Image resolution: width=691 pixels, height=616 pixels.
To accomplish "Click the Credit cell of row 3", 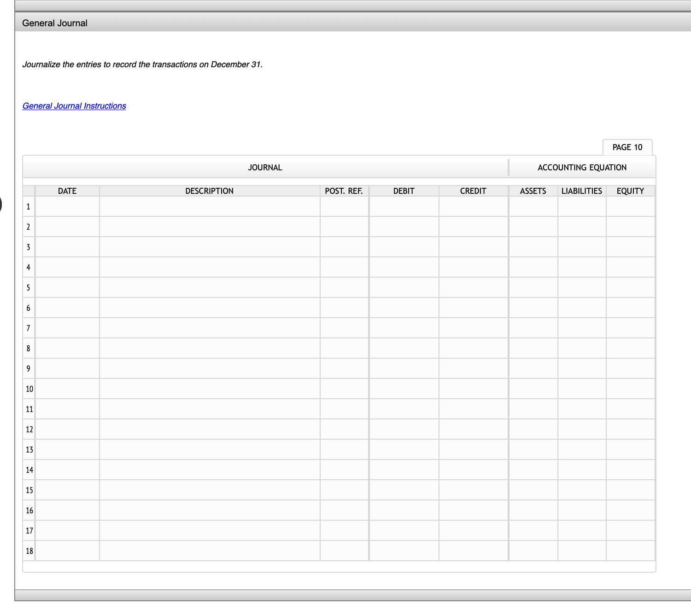I will pos(474,247).
